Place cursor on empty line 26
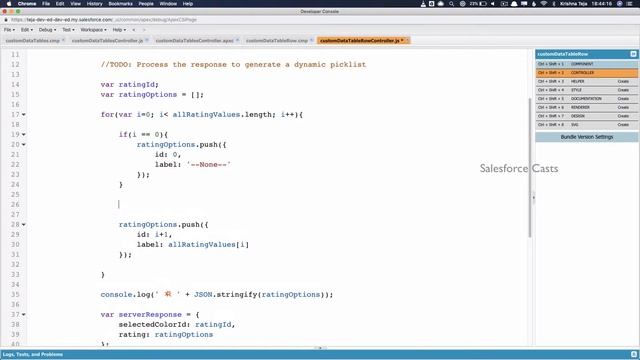The width and height of the screenshot is (640, 360). point(278,204)
